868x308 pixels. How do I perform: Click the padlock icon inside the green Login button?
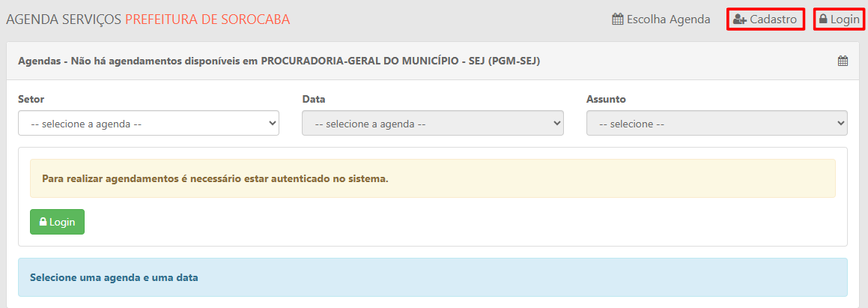click(x=43, y=223)
